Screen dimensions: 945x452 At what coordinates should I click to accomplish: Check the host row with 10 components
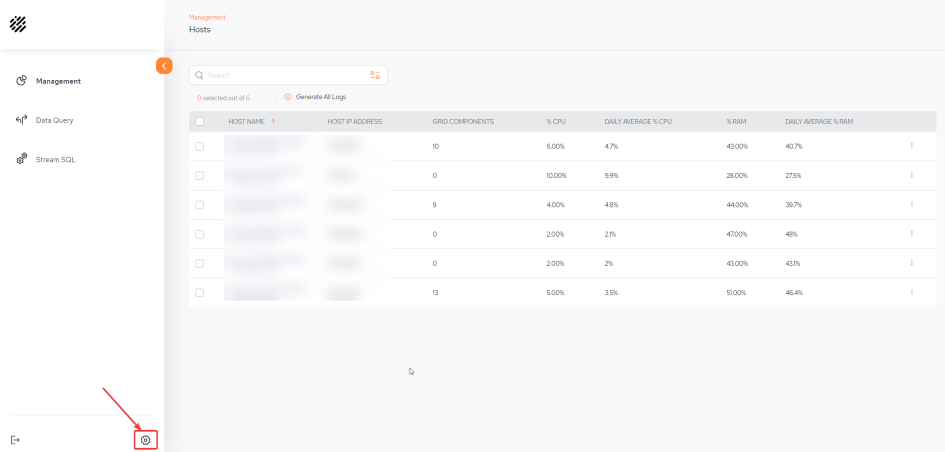(x=199, y=146)
